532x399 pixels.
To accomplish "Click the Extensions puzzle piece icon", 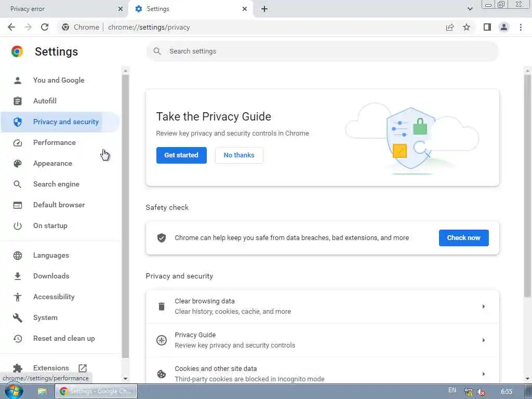I will 18,368.
